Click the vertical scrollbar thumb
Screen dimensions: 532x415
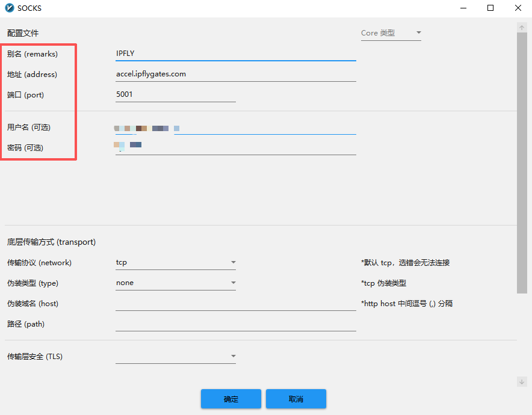click(522, 162)
